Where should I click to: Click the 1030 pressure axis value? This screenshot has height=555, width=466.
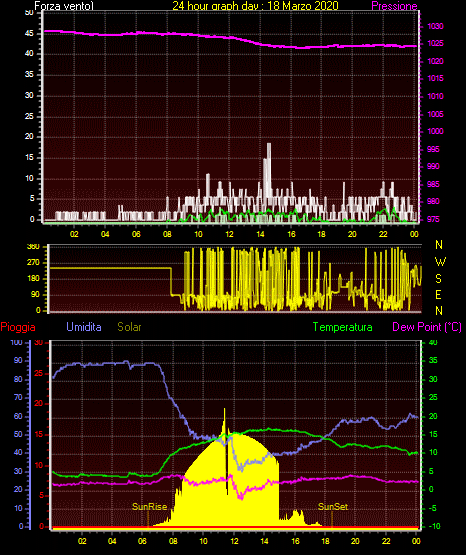[435, 27]
